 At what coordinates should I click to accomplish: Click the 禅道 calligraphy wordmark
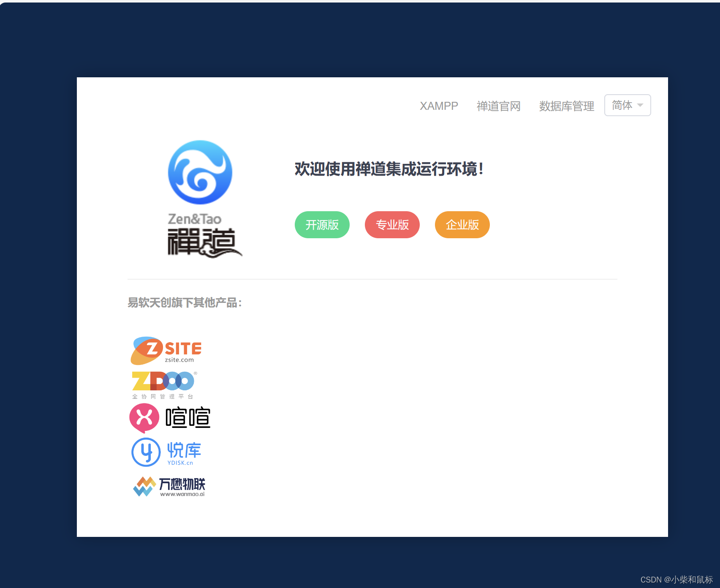(x=205, y=242)
